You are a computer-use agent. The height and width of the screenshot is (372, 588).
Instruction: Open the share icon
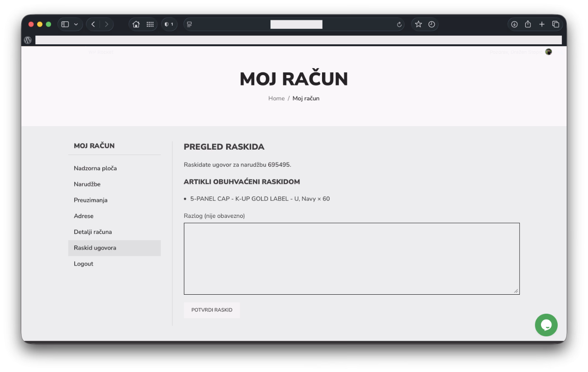click(528, 24)
